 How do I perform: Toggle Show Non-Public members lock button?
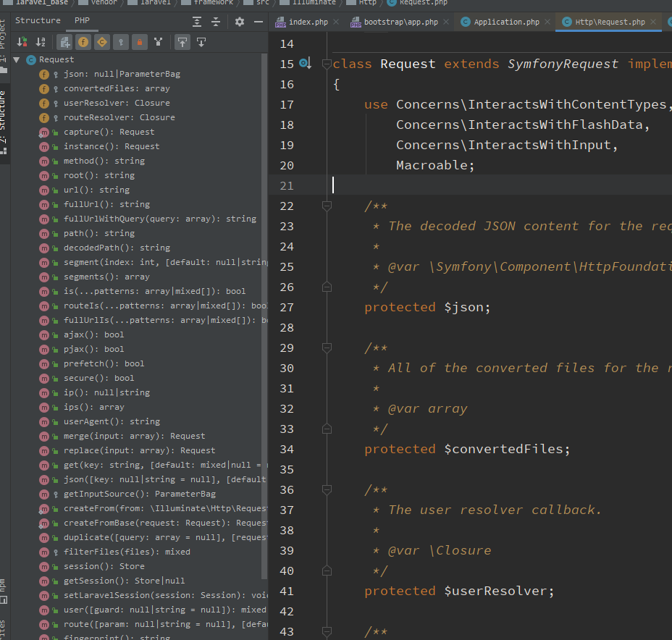pyautogui.click(x=139, y=42)
